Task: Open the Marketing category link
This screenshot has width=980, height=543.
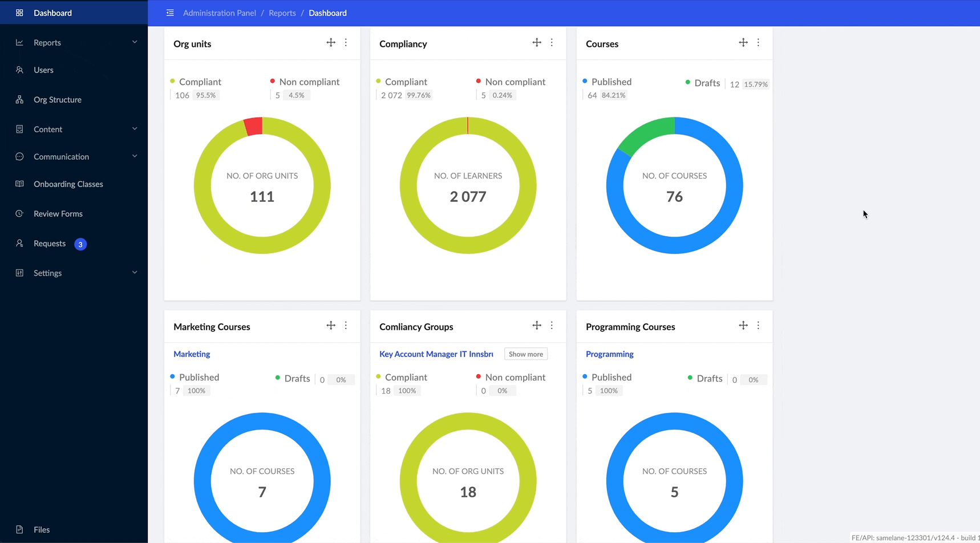Action: (x=192, y=354)
